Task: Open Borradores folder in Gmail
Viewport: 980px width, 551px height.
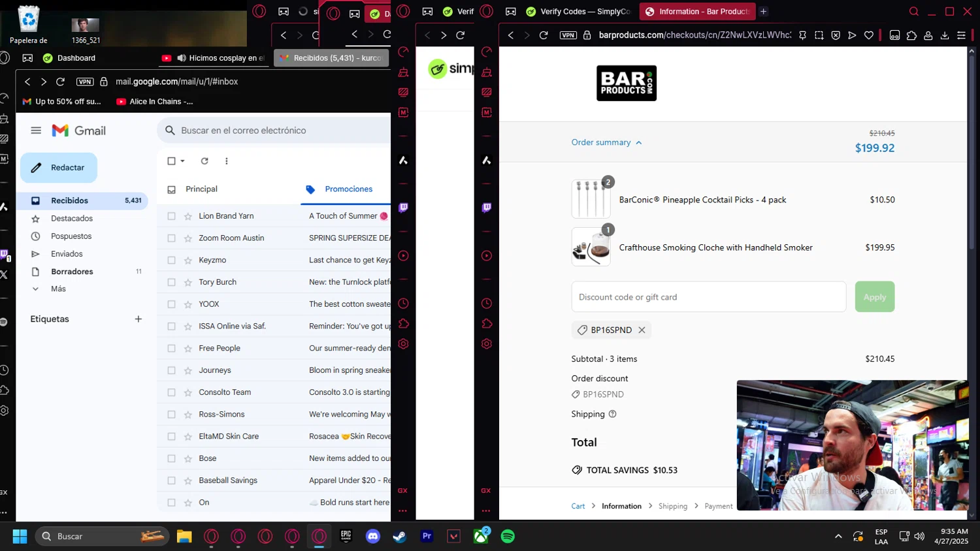Action: (72, 272)
